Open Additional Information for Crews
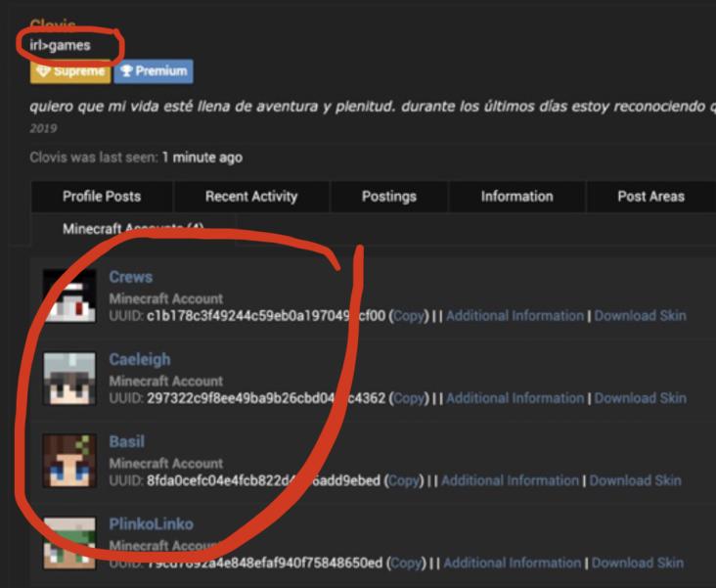 (515, 316)
